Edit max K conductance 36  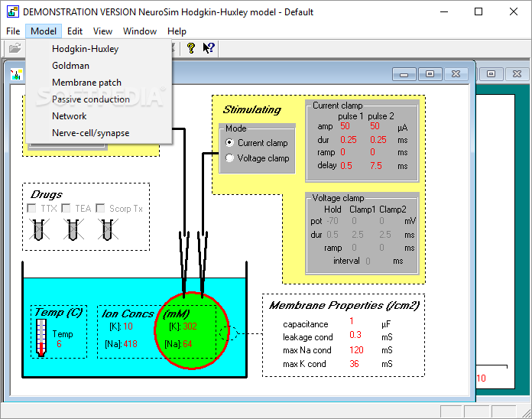354,364
